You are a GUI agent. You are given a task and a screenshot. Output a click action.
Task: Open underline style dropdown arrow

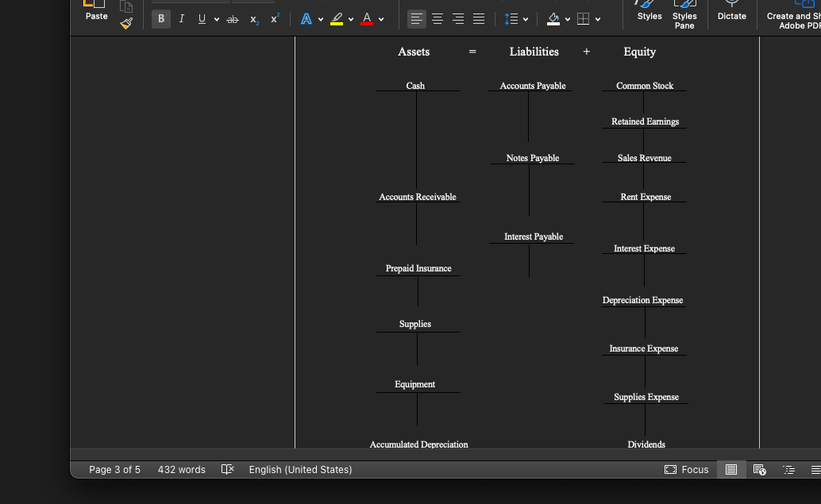[x=216, y=19]
